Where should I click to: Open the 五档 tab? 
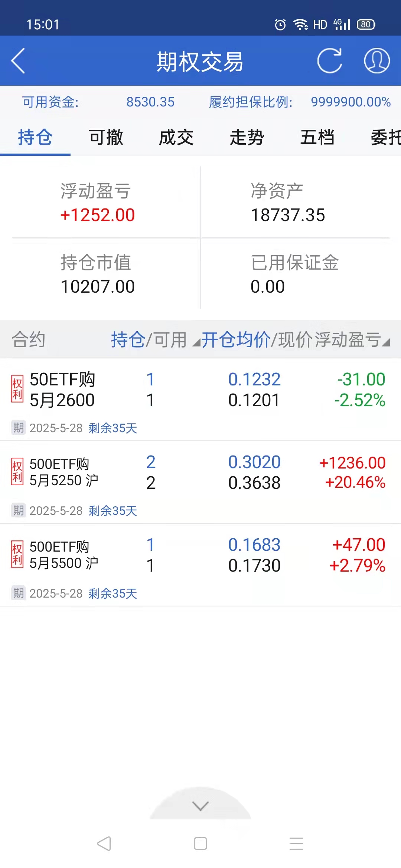317,138
